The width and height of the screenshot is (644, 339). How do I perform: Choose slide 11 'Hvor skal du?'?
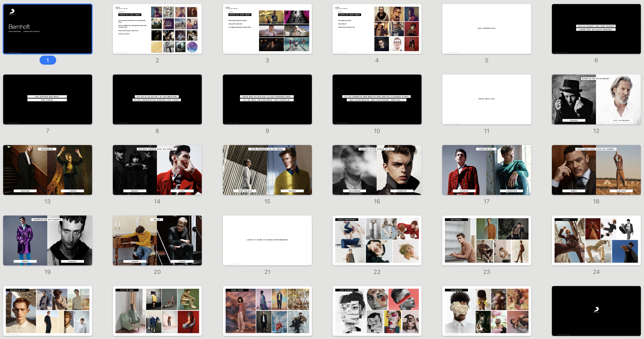click(x=486, y=99)
